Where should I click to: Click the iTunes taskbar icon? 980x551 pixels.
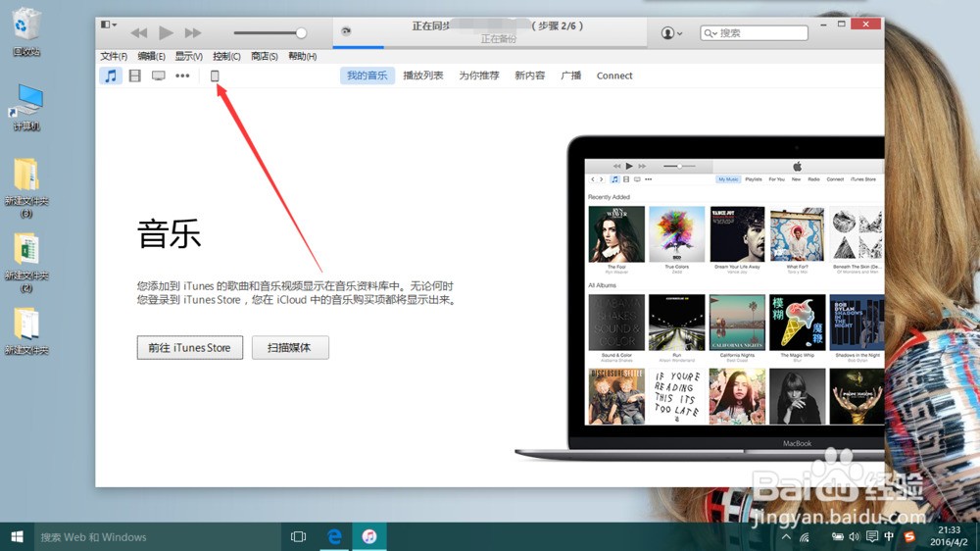click(x=369, y=536)
